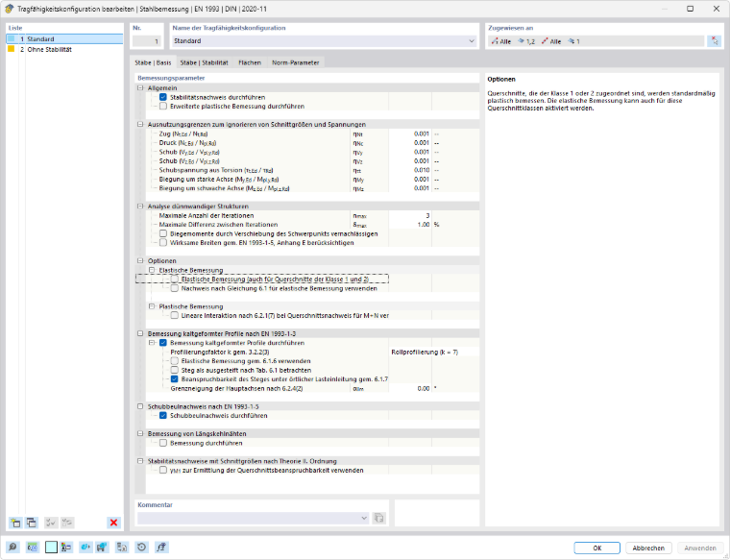Check Nachweis nach Gleichung 6.1 option
Screen dimensions: 730x560
click(174, 288)
